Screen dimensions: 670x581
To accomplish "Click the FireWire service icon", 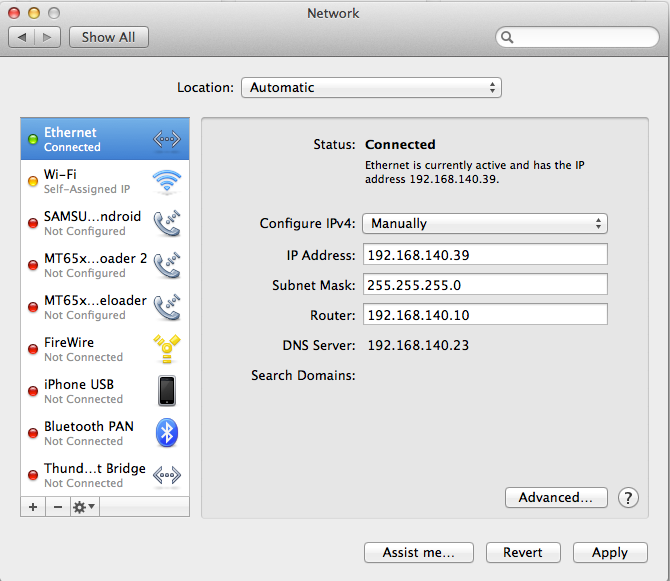I will pyautogui.click(x=166, y=349).
